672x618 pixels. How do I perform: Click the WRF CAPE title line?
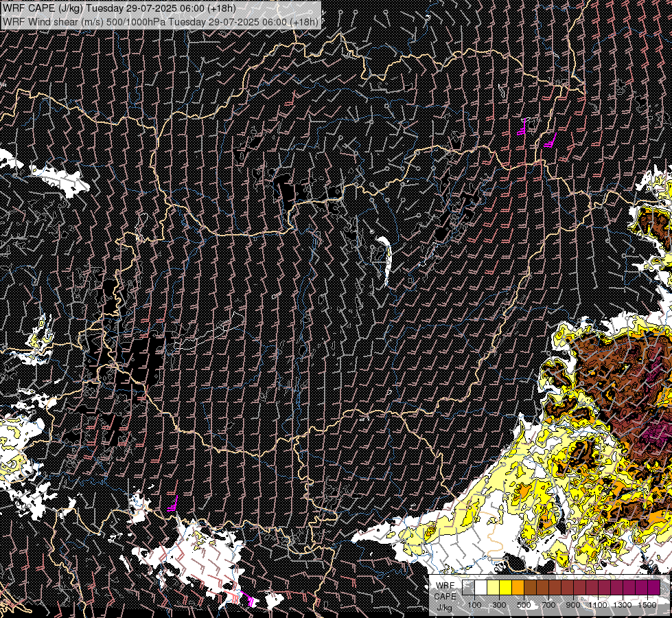point(119,8)
